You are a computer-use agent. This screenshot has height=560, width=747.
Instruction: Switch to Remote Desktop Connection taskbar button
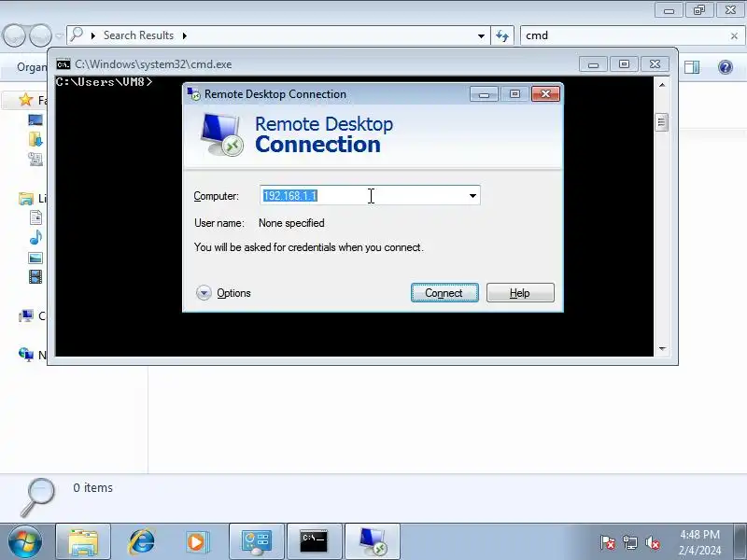pyautogui.click(x=372, y=542)
